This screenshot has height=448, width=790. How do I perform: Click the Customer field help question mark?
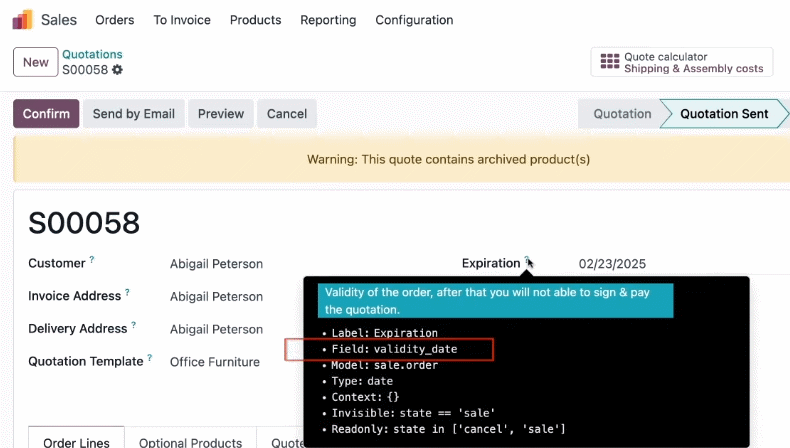pos(92,259)
